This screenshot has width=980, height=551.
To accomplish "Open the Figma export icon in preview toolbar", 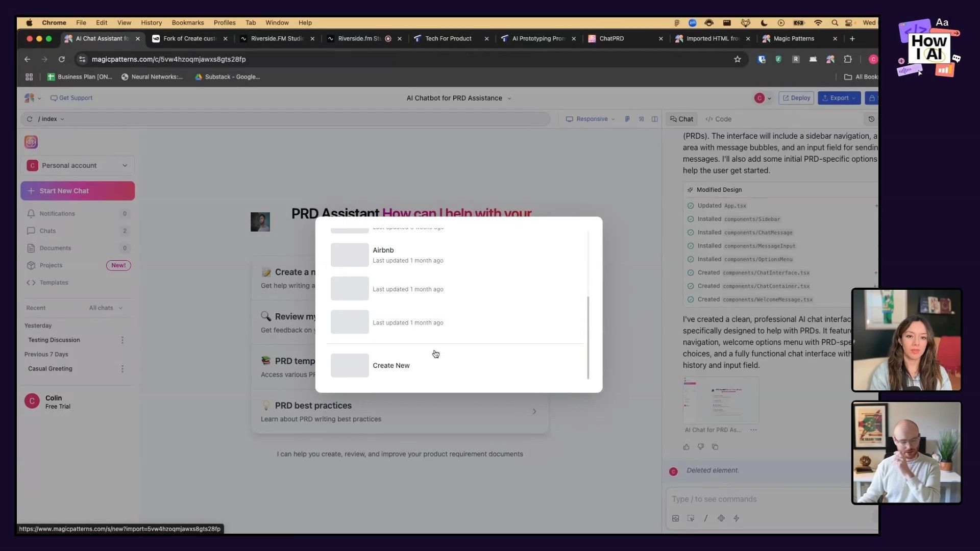I will 627,119.
